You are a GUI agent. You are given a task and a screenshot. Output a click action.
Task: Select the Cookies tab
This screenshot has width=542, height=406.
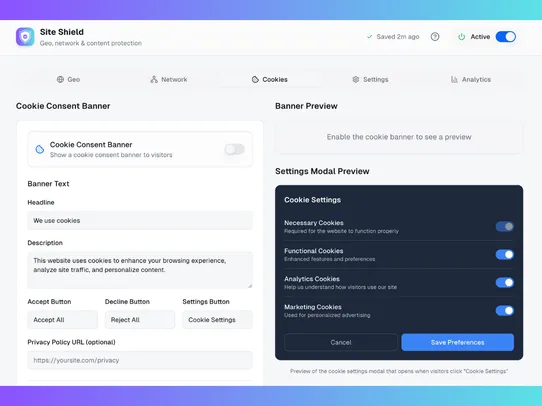270,79
